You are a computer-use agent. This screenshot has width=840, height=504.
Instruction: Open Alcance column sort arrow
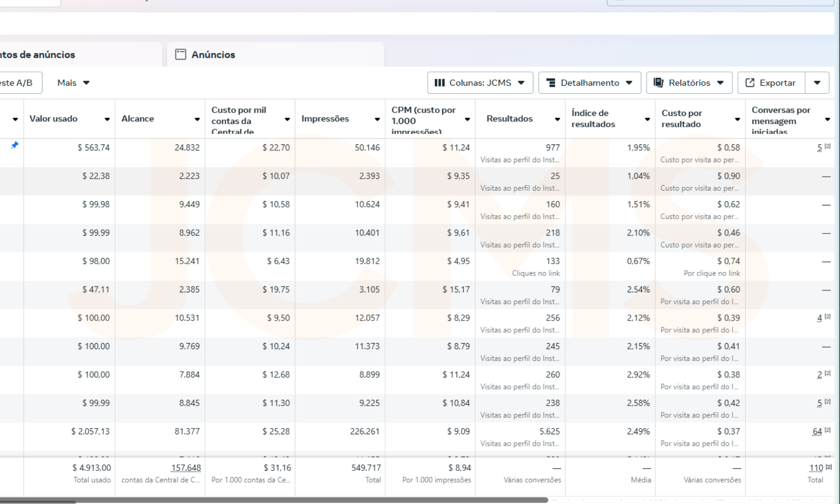[x=197, y=119]
